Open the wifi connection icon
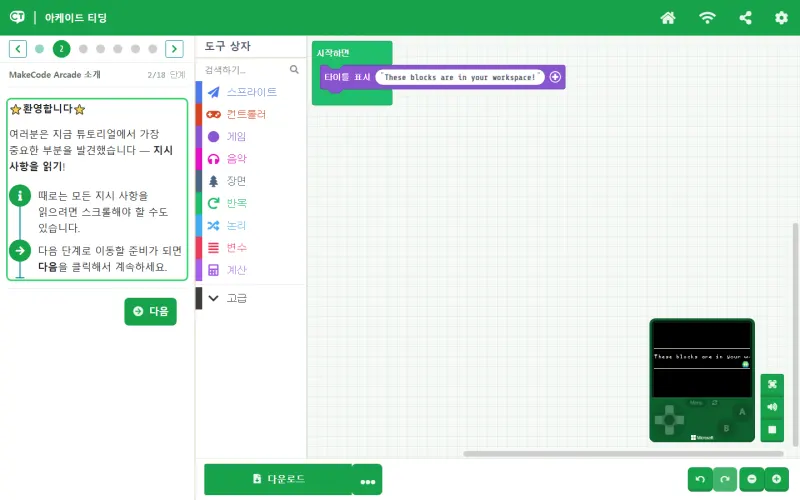Screen dimensions: 800x500 707,18
